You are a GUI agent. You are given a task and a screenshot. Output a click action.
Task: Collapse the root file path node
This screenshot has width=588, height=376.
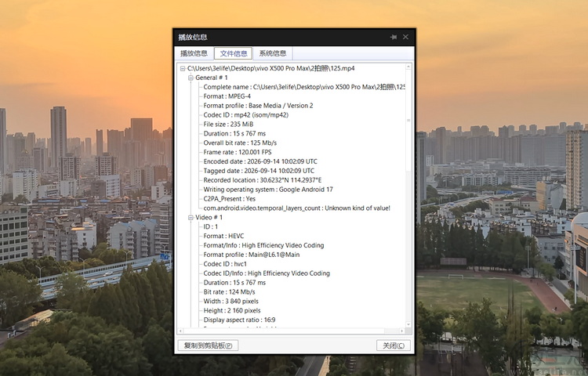pos(183,68)
